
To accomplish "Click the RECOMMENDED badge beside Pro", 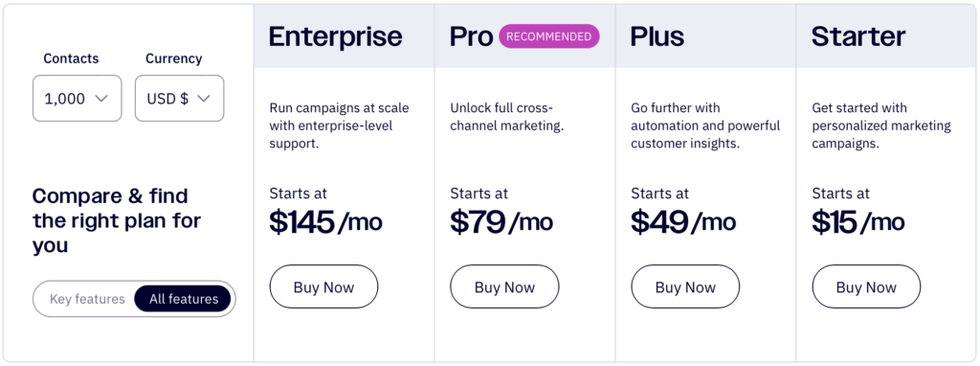I will [548, 36].
